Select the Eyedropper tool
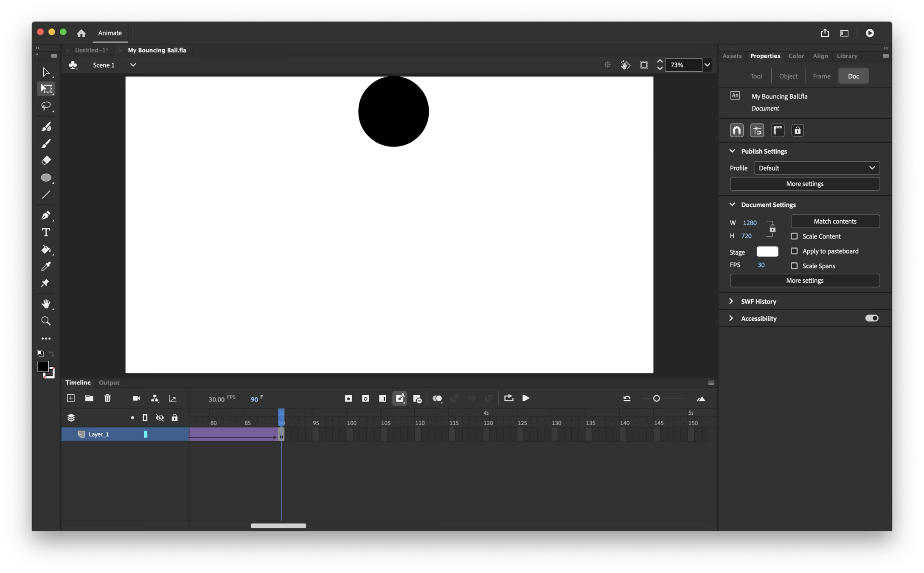Image resolution: width=924 pixels, height=573 pixels. tap(46, 266)
